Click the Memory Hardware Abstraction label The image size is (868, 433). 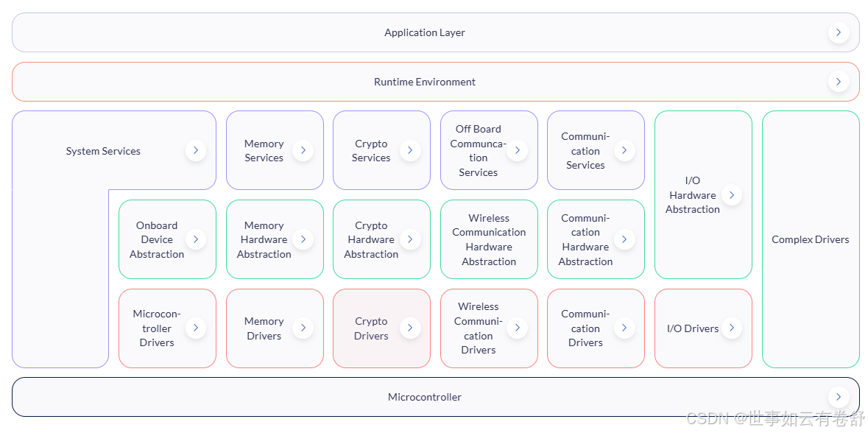[264, 239]
